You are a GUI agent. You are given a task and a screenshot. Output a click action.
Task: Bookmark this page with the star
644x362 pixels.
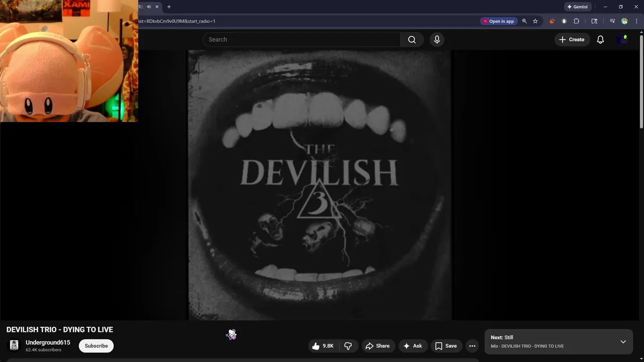point(535,21)
